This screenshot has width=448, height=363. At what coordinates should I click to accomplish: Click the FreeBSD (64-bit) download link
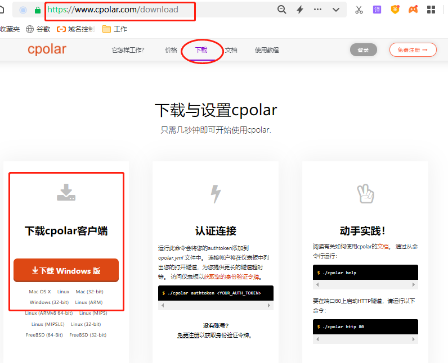44,335
